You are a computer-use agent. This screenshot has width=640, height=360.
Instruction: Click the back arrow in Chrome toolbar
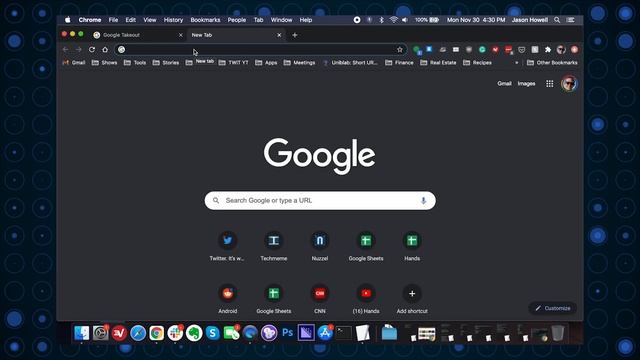(x=66, y=49)
